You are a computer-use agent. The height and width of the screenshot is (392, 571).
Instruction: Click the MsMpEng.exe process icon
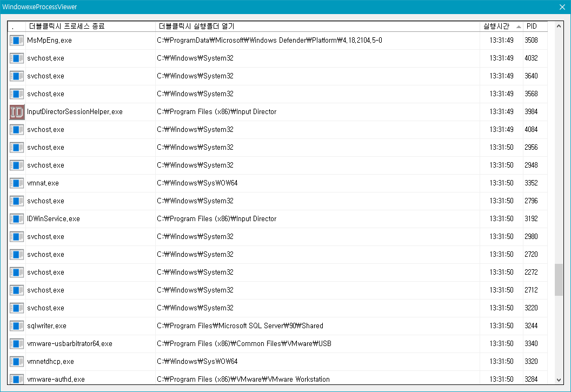coord(17,41)
